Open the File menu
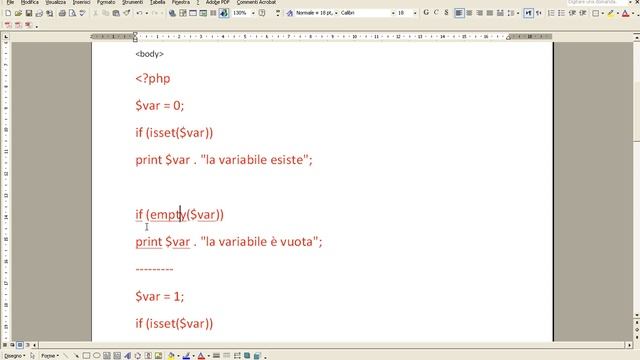The width and height of the screenshot is (640, 360). [x=10, y=2]
